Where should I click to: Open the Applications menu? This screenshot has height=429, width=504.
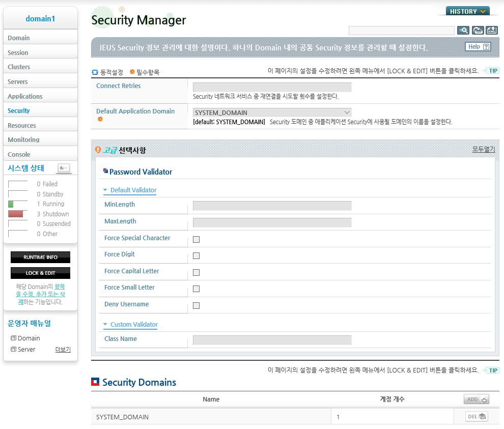coord(40,96)
